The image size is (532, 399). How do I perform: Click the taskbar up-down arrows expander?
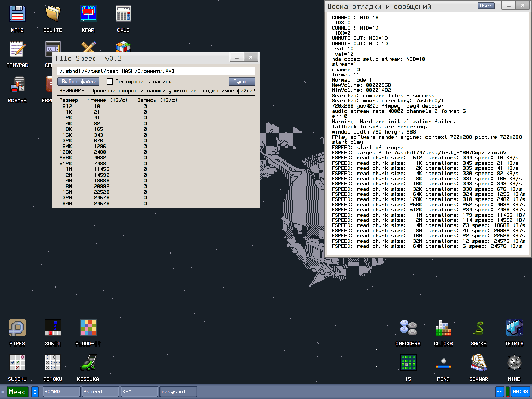coord(35,391)
